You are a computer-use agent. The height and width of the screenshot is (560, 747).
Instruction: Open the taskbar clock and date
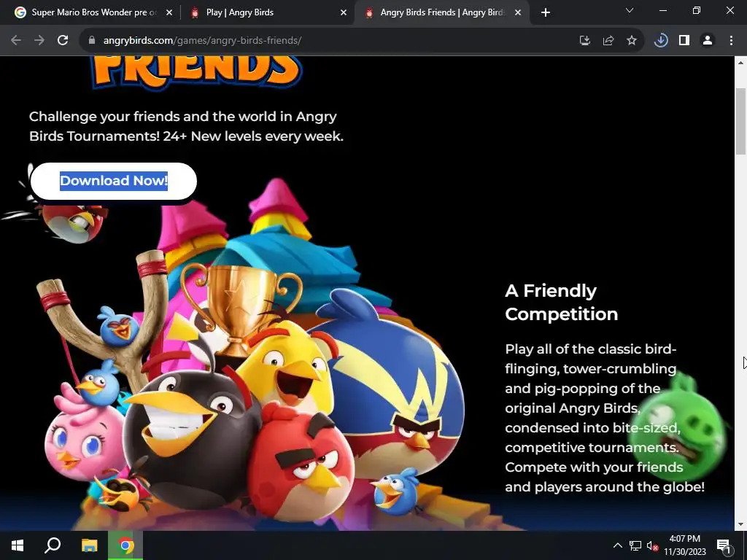point(684,545)
